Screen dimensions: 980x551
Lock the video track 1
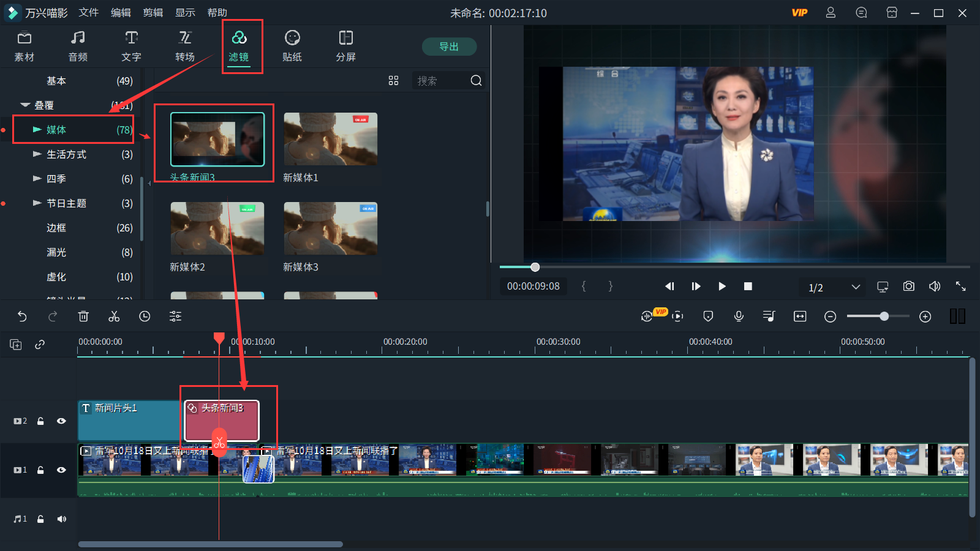40,470
